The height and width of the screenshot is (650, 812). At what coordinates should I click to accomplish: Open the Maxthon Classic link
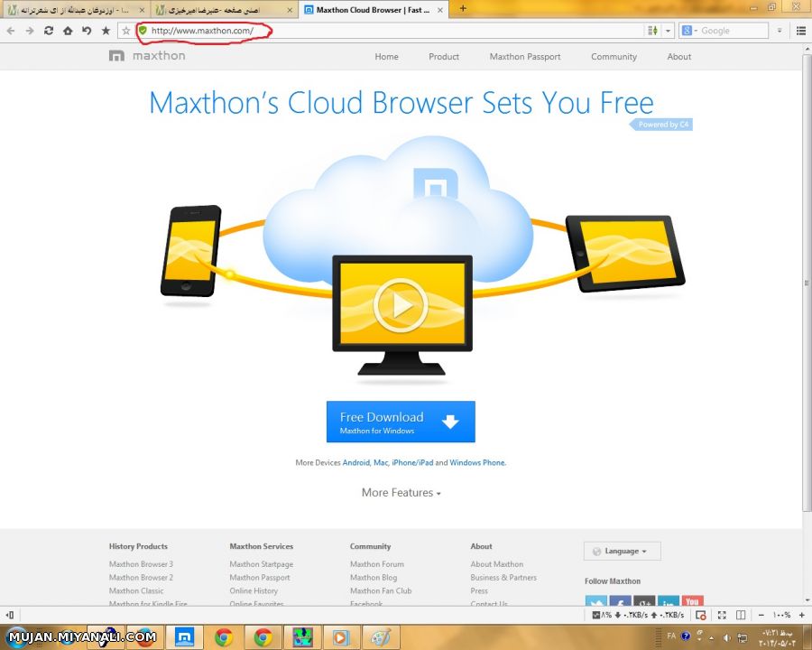click(x=136, y=591)
